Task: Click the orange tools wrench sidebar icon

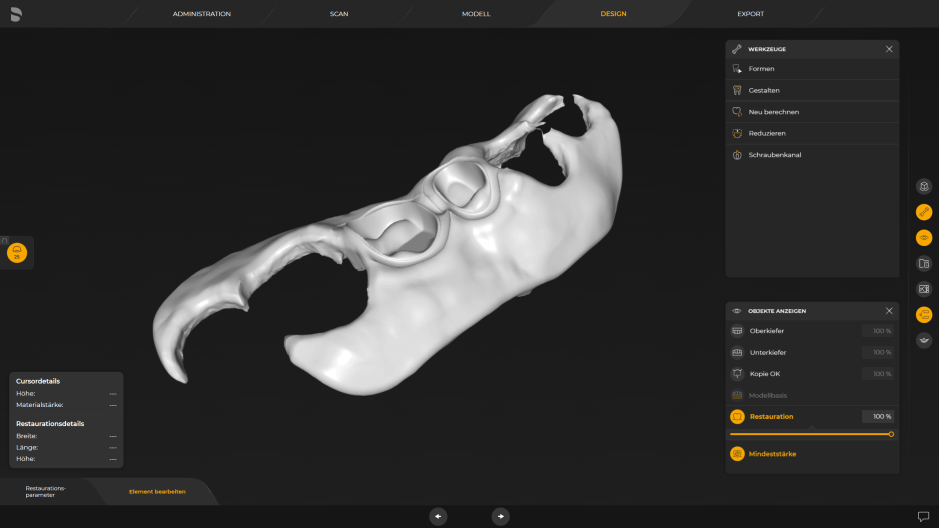Action: tap(924, 212)
